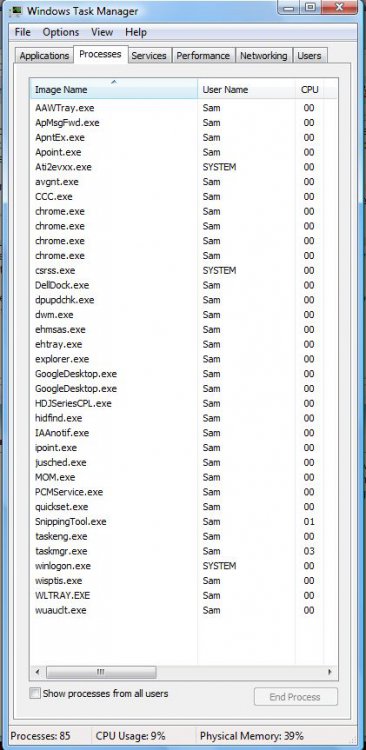The width and height of the screenshot is (366, 750).
Task: Switch to the Applications tab
Action: point(44,55)
